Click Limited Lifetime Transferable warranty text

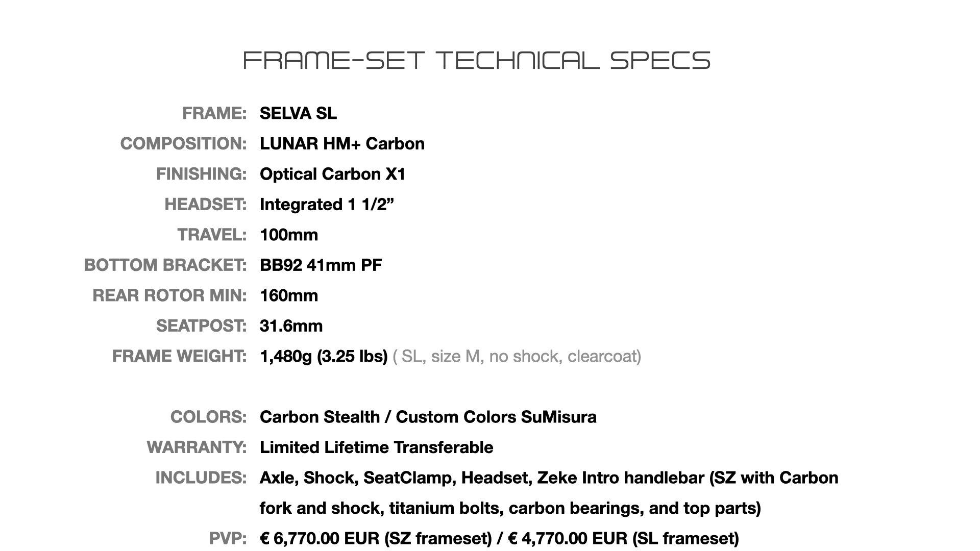point(376,447)
